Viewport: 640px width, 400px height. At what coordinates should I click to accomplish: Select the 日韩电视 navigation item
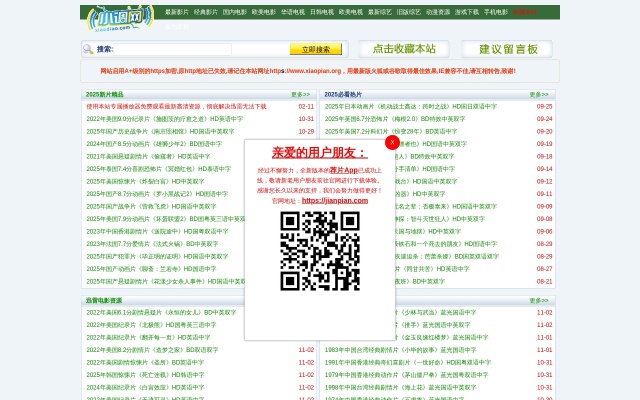click(x=322, y=12)
